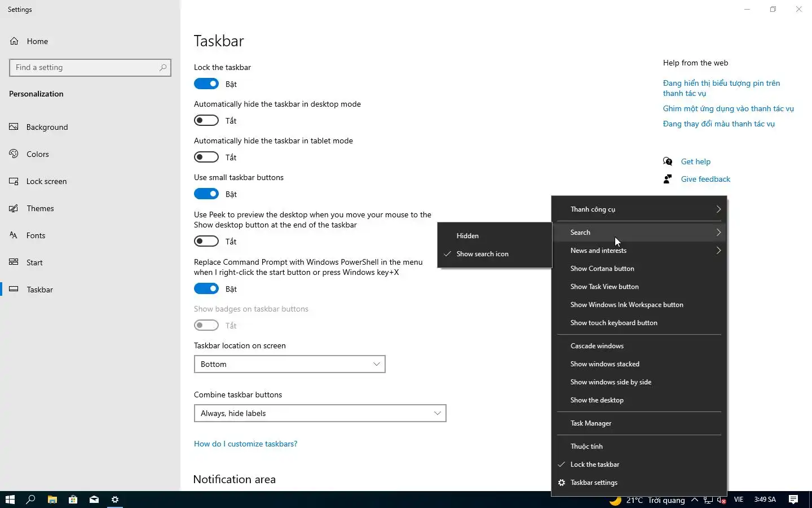Expand News and interests submenu arrow
The image size is (812, 508).
[x=718, y=251]
